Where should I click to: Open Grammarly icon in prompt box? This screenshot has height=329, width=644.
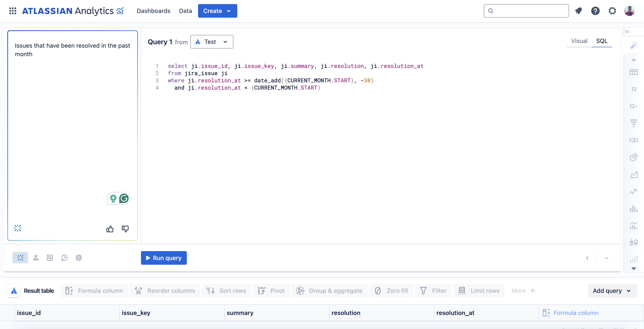coord(124,199)
